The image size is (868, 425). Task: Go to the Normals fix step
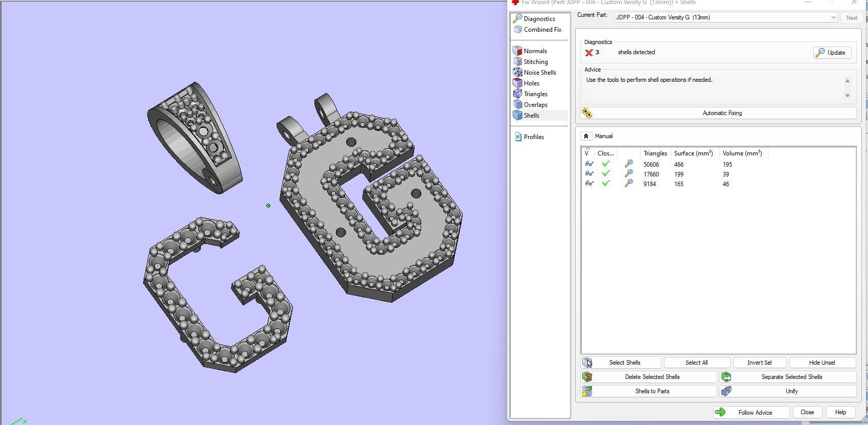(x=535, y=51)
